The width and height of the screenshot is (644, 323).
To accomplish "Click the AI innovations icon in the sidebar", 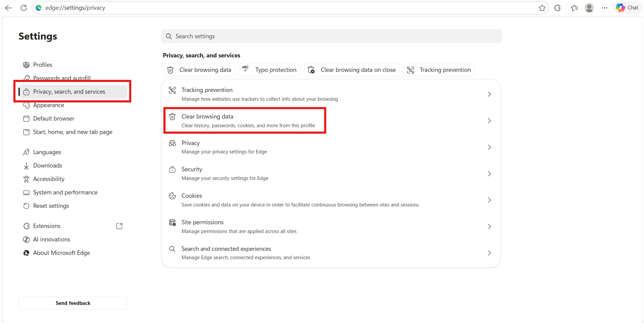I will [26, 239].
